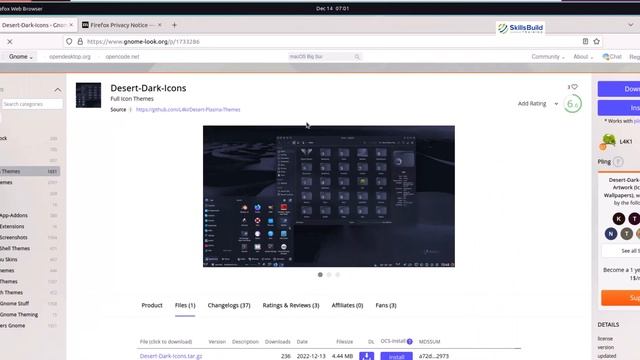Click the Pling help question icon
The width and height of the screenshot is (640, 360).
point(618,162)
